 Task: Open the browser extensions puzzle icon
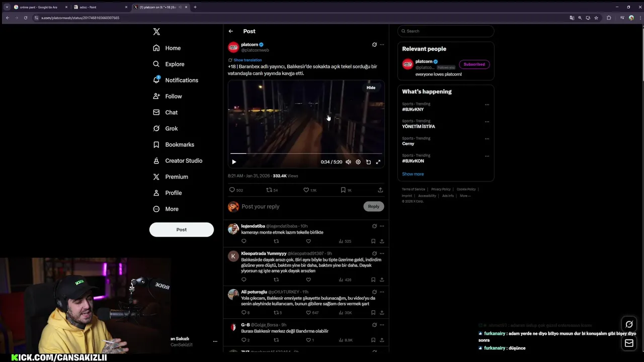(609, 18)
